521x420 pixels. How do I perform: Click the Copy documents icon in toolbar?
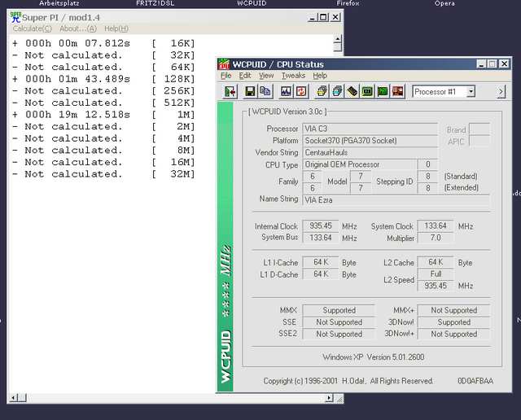[265, 91]
